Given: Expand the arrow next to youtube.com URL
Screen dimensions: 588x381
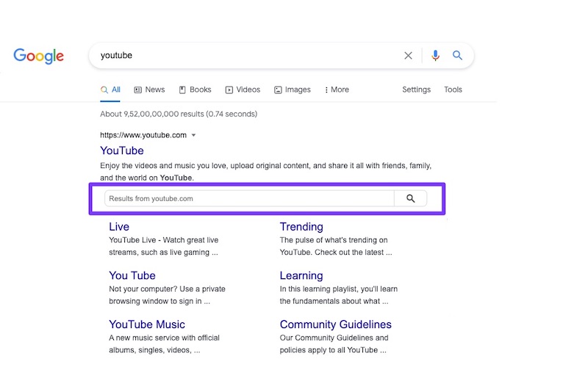Looking at the screenshot, I should tap(193, 135).
